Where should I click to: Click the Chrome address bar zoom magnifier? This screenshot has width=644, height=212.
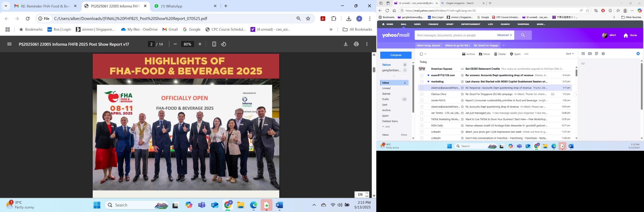pos(299,19)
